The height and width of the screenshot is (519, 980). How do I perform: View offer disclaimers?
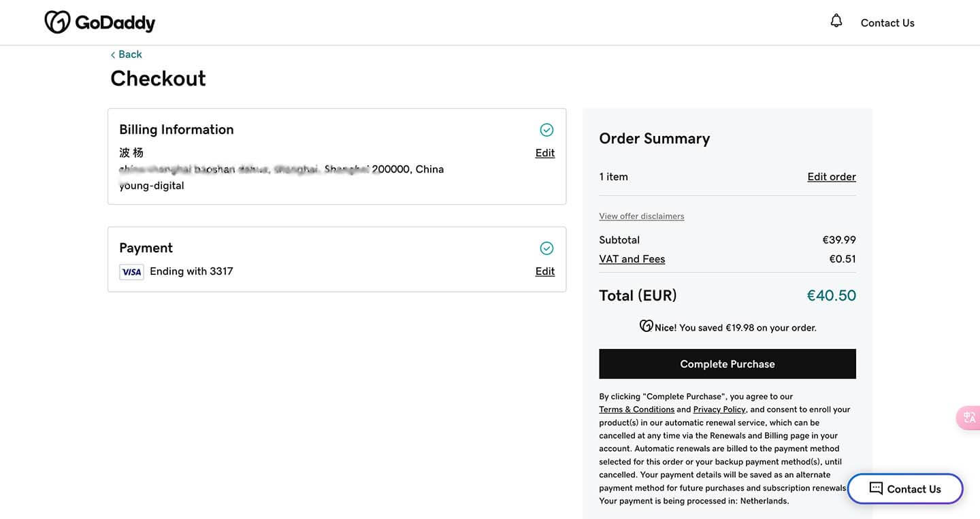click(x=642, y=216)
